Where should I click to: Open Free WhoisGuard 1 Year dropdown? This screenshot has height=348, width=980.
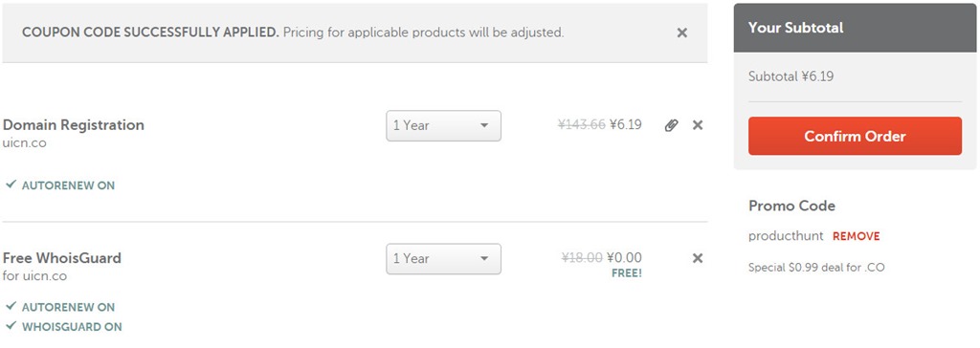(x=443, y=259)
